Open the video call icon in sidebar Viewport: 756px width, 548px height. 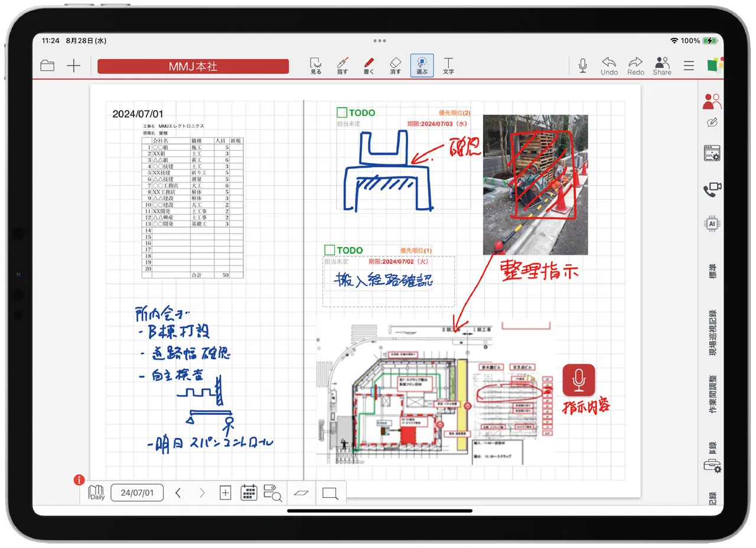coord(712,190)
